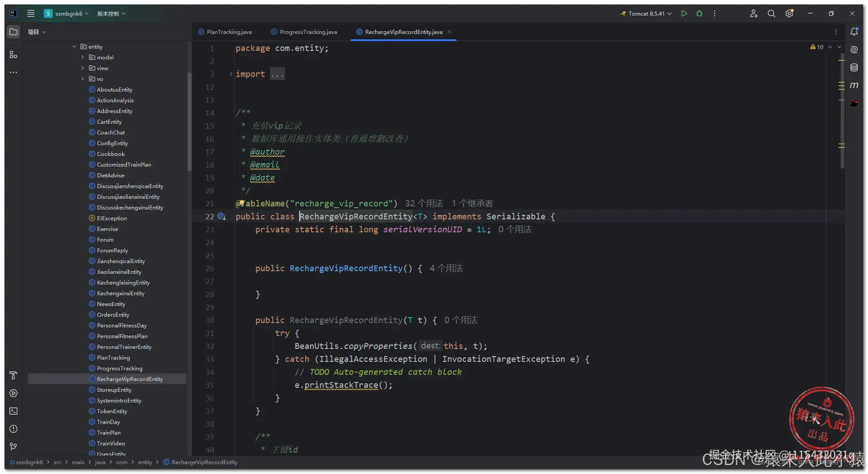
Task: Run the Tomcat configuration with play icon
Action: click(x=684, y=13)
